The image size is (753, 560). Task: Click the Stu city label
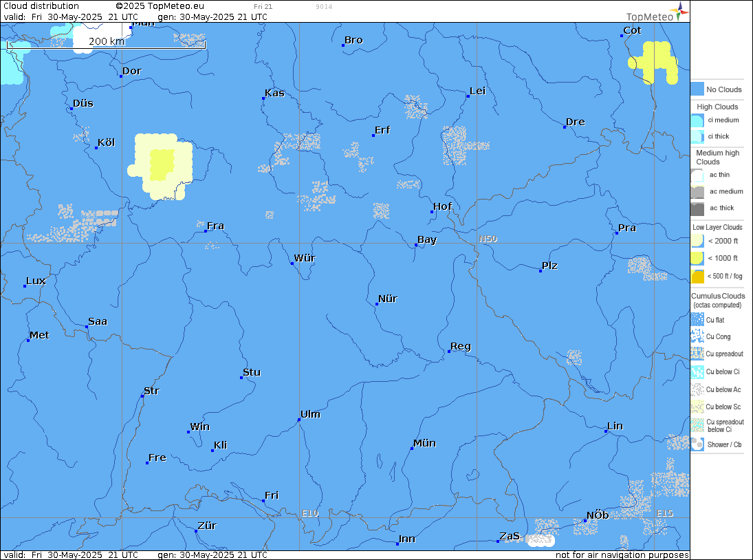click(252, 372)
